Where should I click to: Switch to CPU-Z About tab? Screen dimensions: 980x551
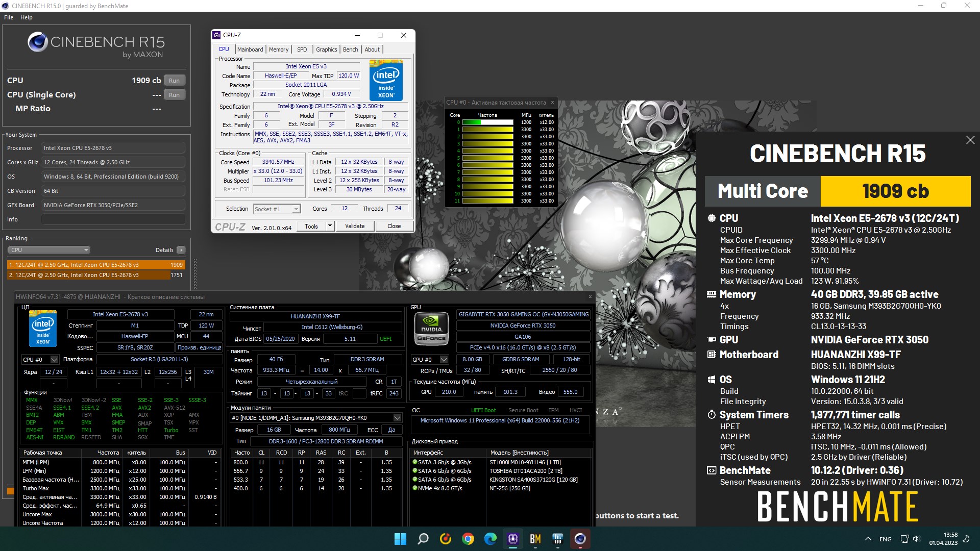click(x=372, y=49)
